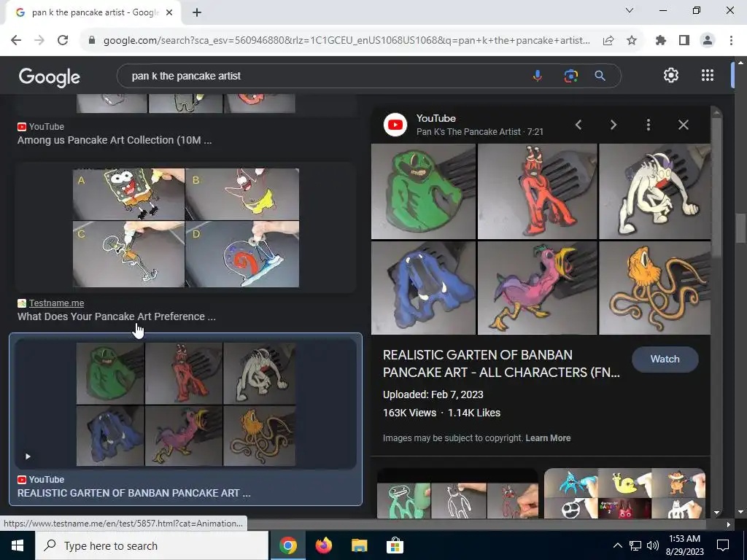747x560 pixels.
Task: Open the Google apps grid
Action: [708, 75]
